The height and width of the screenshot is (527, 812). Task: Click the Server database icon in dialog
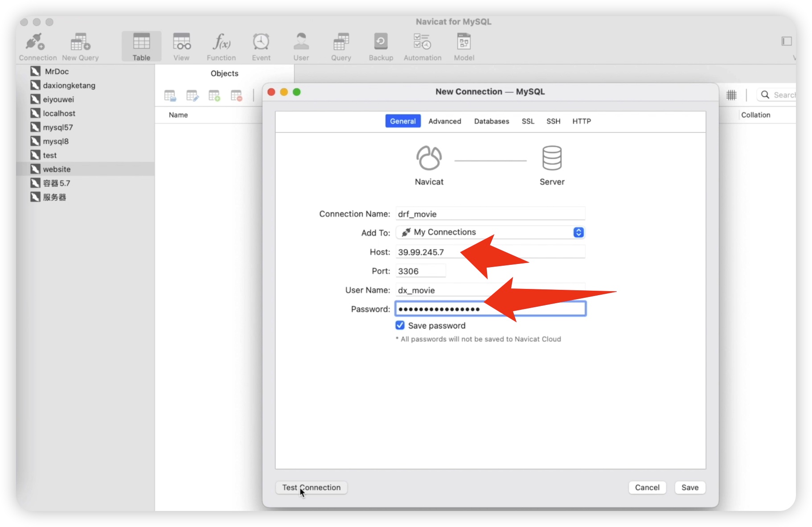552,158
